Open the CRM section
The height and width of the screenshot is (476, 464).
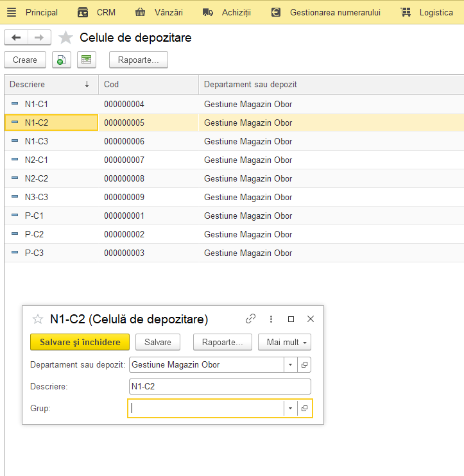[x=106, y=12]
